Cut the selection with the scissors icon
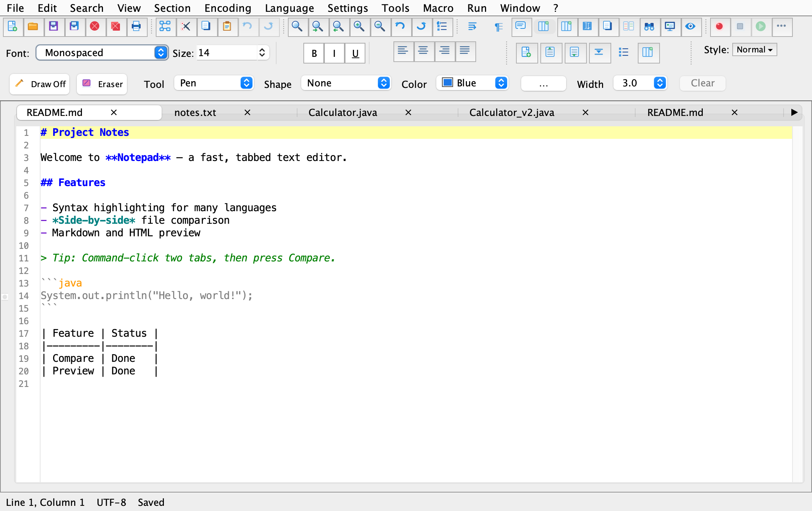The image size is (812, 511). 186,27
